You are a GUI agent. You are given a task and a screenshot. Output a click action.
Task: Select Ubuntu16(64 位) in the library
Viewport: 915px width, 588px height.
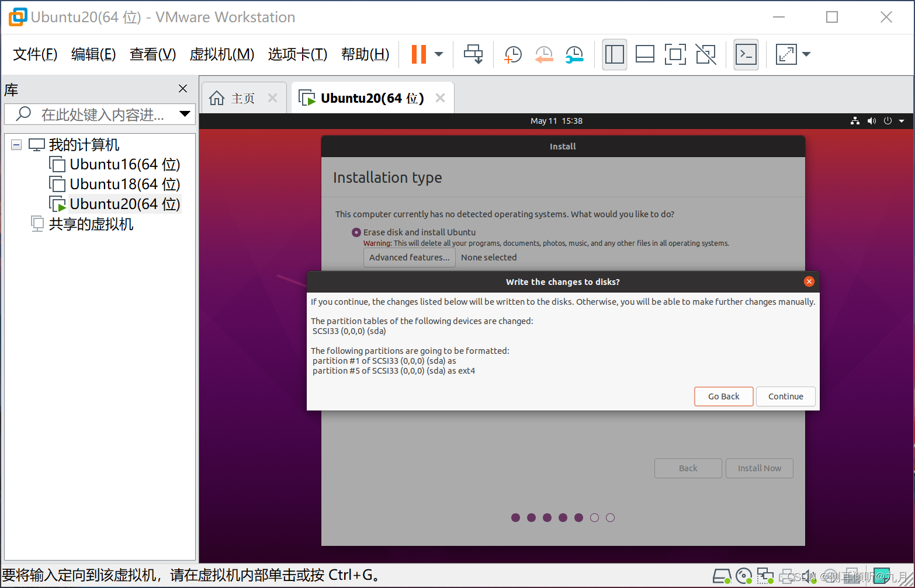pyautogui.click(x=124, y=164)
